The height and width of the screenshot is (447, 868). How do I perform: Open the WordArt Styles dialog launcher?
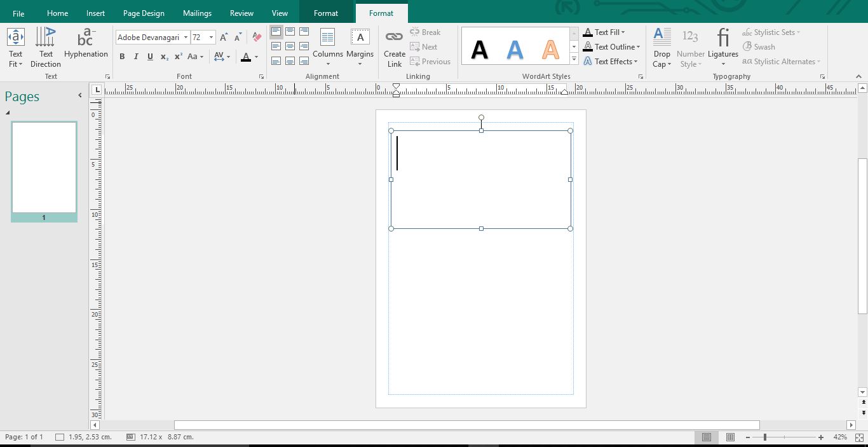tap(641, 77)
